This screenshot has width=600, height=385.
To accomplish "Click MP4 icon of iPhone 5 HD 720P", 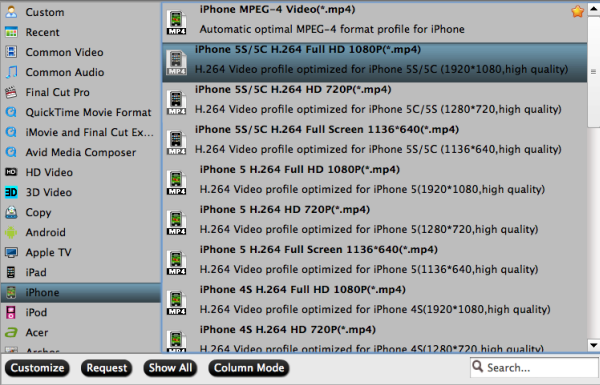I will click(176, 223).
